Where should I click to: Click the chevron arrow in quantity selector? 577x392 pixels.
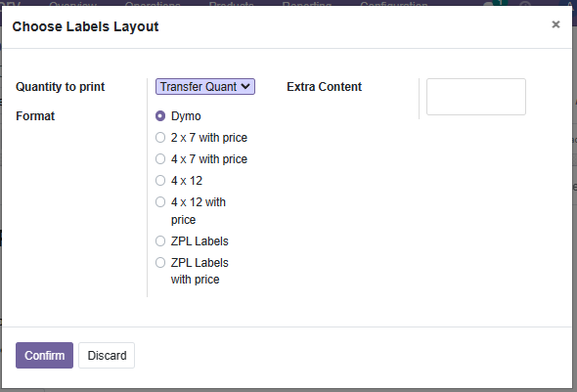tap(245, 87)
